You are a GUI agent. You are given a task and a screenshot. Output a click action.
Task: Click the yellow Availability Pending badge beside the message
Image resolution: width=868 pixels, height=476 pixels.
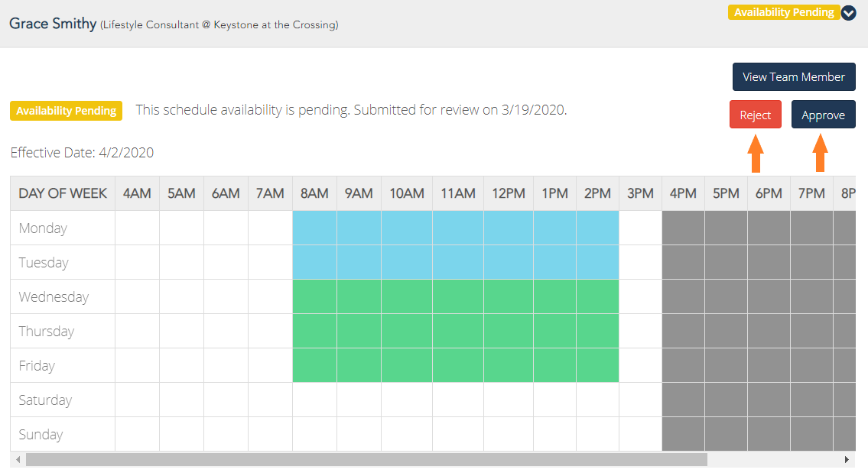[66, 111]
